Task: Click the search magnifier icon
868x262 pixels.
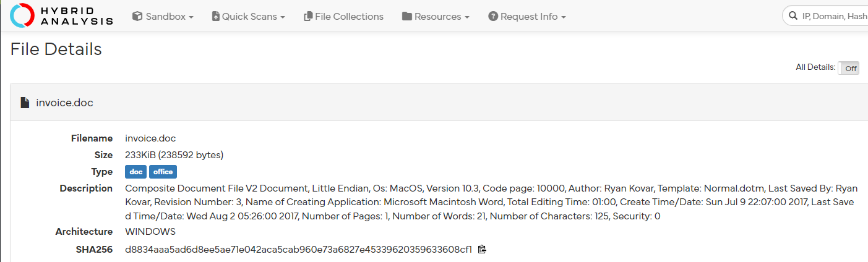Action: [793, 17]
